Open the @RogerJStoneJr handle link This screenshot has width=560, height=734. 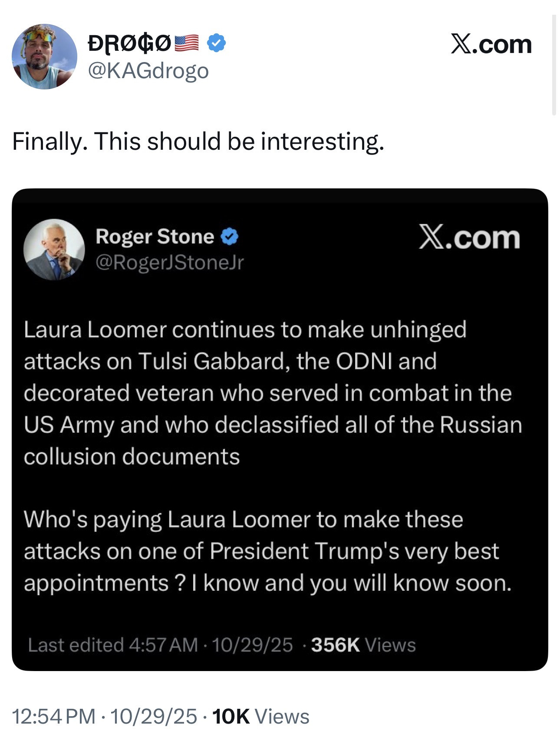(169, 262)
